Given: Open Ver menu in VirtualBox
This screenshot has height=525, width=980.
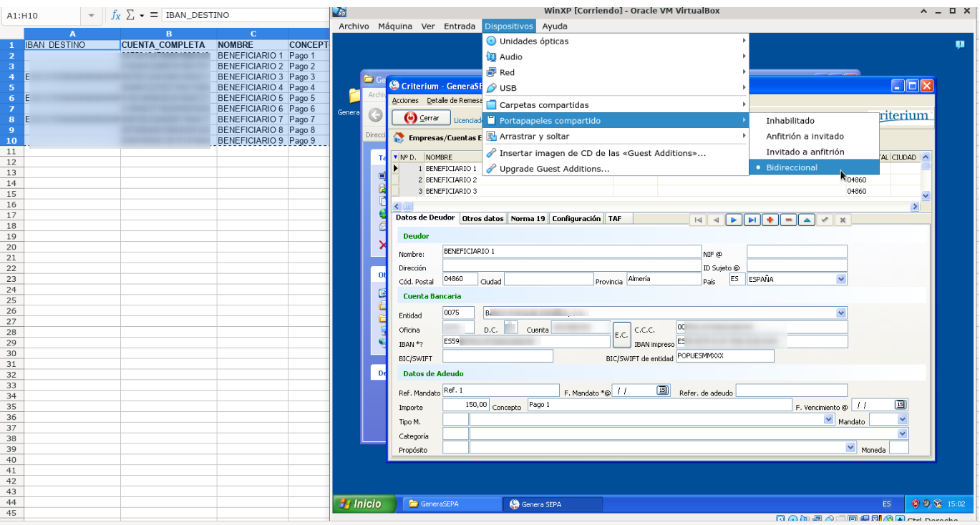Looking at the screenshot, I should [x=428, y=26].
